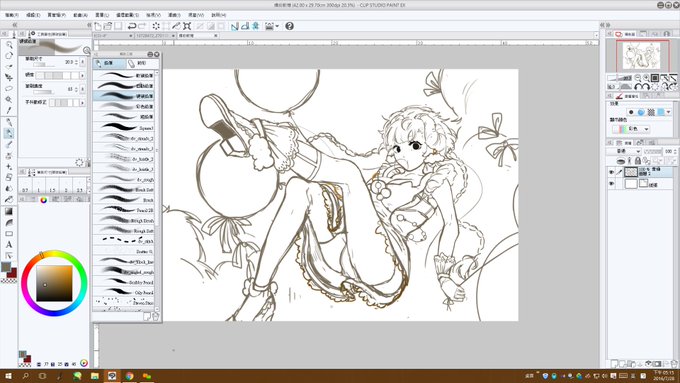Hide the top sketch layer
The width and height of the screenshot is (680, 383).
(611, 172)
